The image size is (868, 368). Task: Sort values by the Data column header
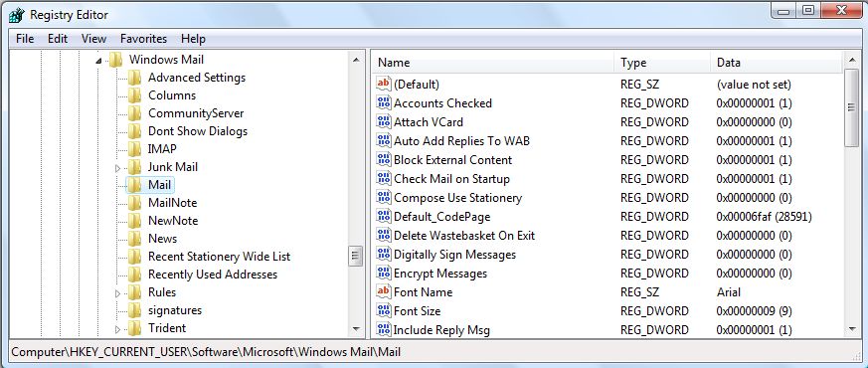pyautogui.click(x=777, y=63)
